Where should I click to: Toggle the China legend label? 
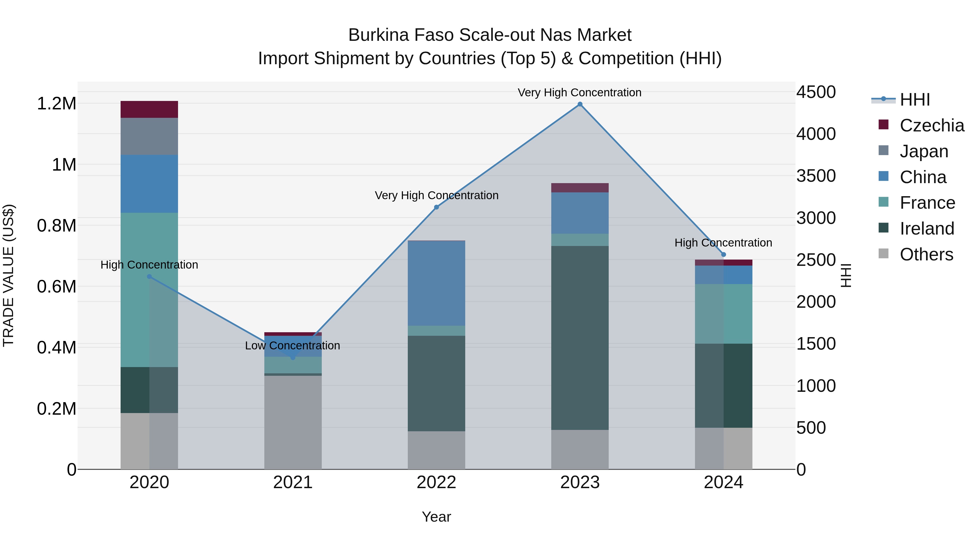coord(923,177)
